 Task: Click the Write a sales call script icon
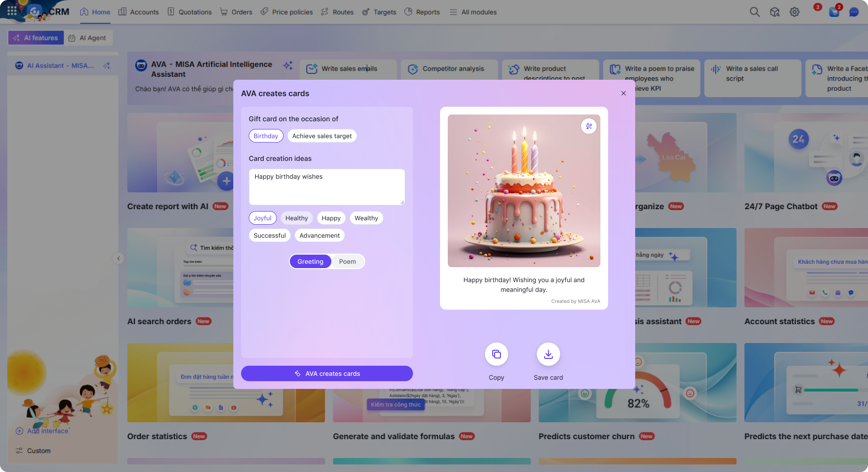coord(715,69)
